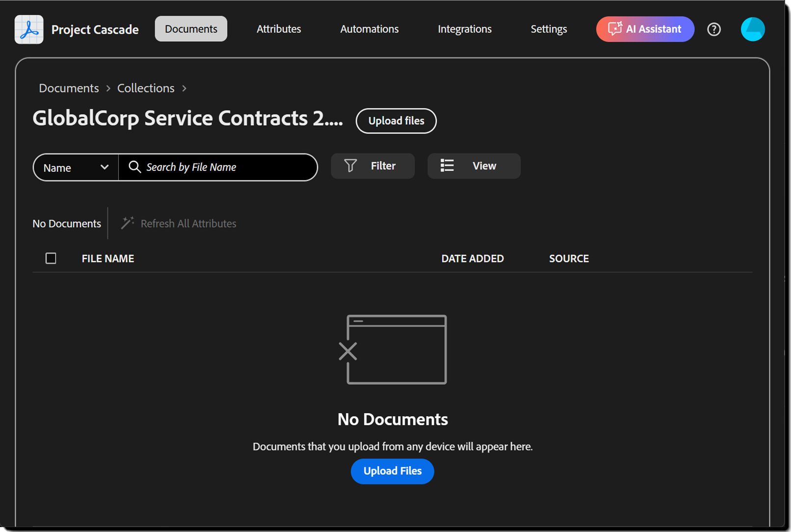
Task: Check the select-all documents checkbox
Action: click(51, 258)
